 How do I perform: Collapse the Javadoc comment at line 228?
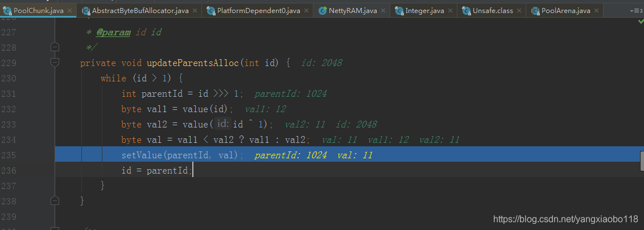point(55,47)
